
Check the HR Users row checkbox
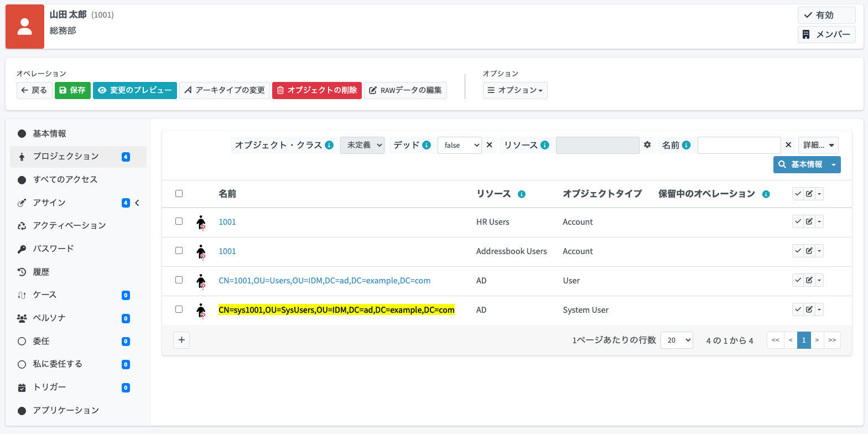point(179,221)
